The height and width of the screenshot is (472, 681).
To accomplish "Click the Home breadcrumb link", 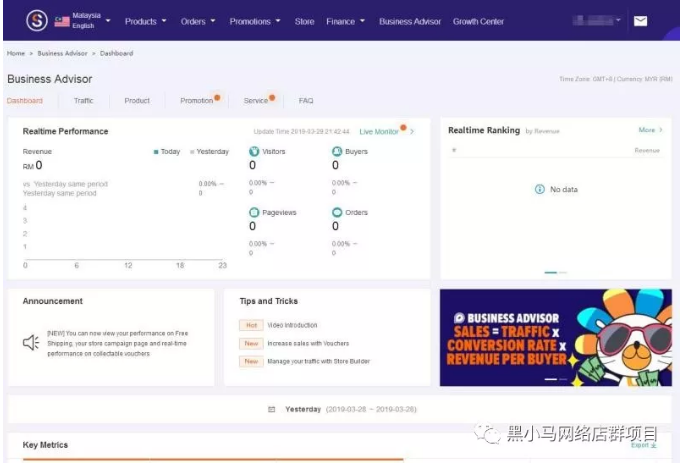I will (x=16, y=53).
